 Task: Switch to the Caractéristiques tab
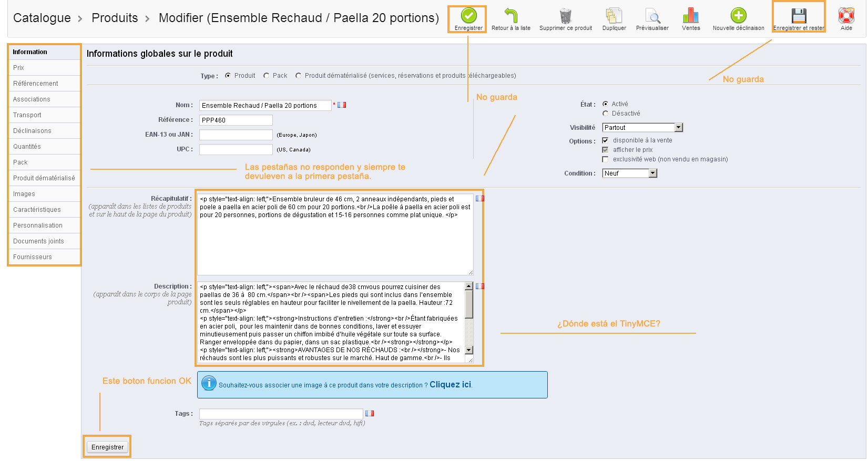[x=44, y=210]
